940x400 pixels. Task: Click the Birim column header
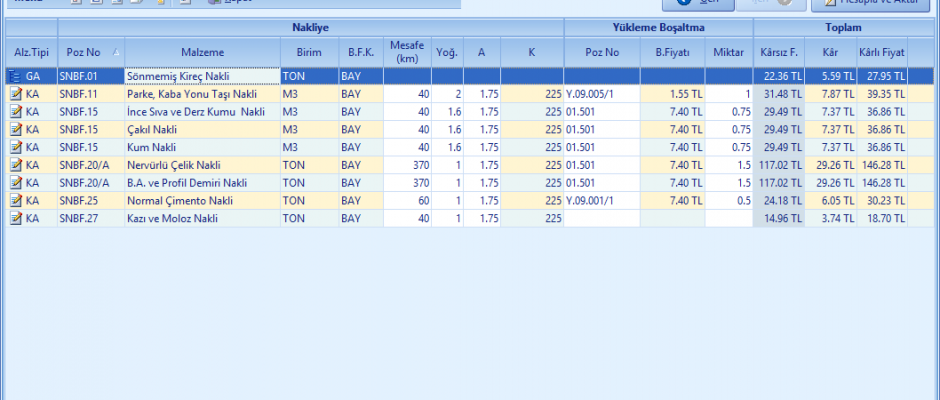[308, 52]
